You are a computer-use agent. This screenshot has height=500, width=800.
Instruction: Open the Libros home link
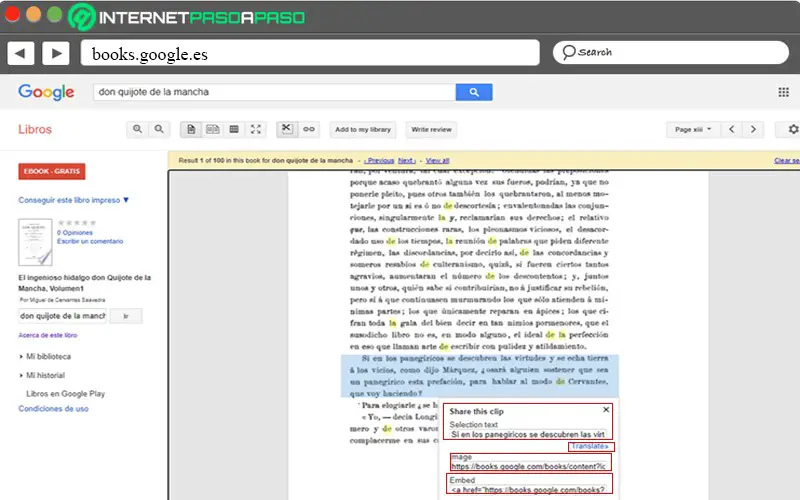point(35,129)
